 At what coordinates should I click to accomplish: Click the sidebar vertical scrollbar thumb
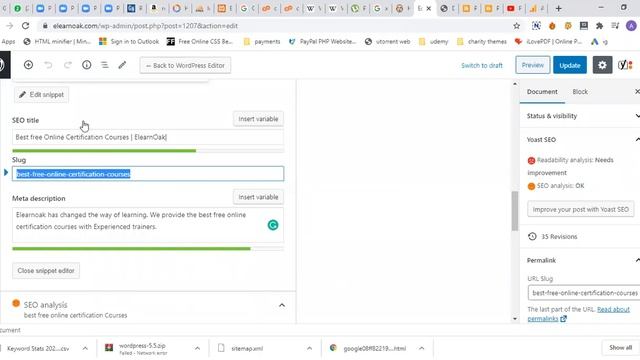(515, 211)
